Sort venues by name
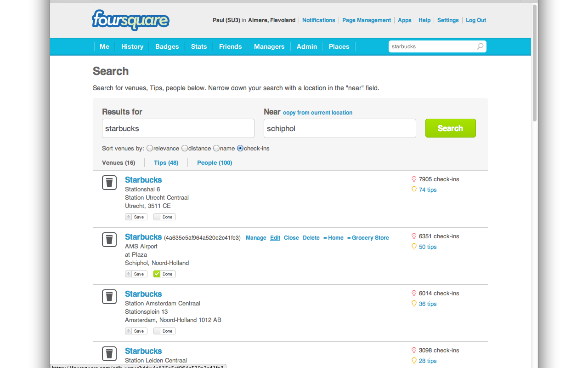This screenshot has width=588, height=368. click(x=216, y=149)
